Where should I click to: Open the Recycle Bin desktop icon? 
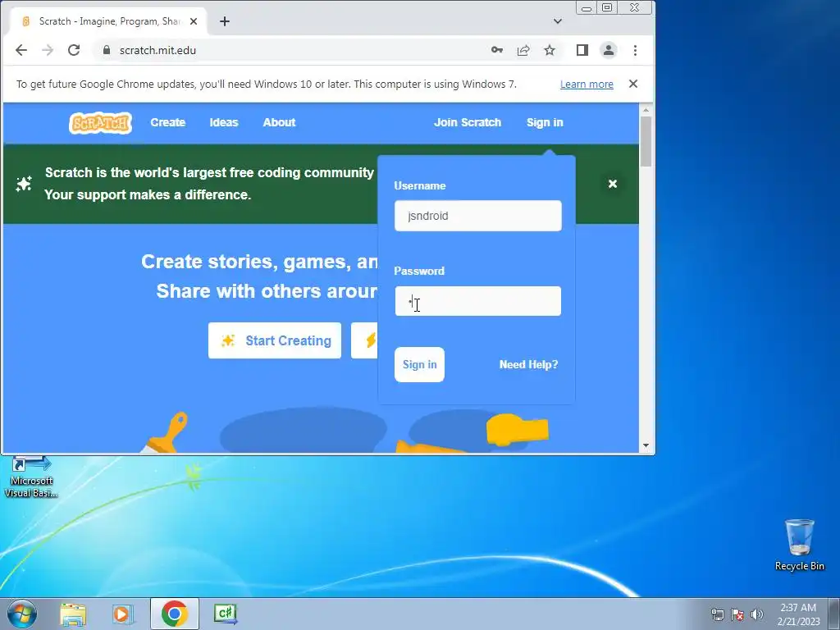(799, 545)
